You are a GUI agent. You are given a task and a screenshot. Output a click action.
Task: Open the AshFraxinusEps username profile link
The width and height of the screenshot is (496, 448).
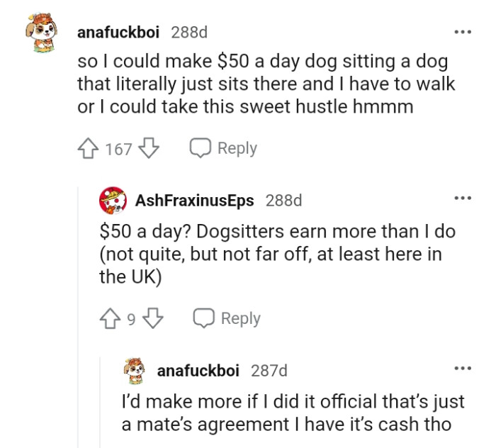(194, 201)
